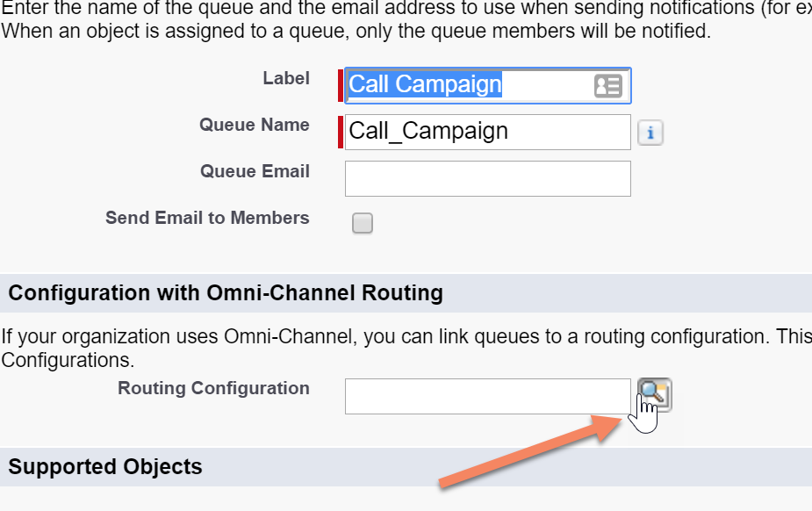Click the Queue Name field caption
The width and height of the screenshot is (812, 511).
255,125
